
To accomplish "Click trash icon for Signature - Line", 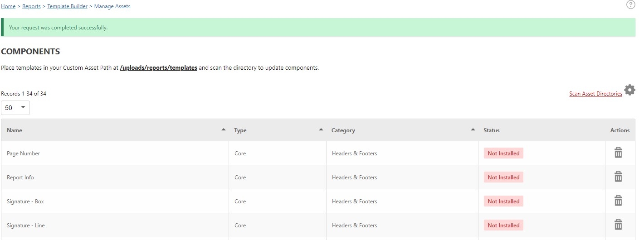I will pyautogui.click(x=618, y=225).
